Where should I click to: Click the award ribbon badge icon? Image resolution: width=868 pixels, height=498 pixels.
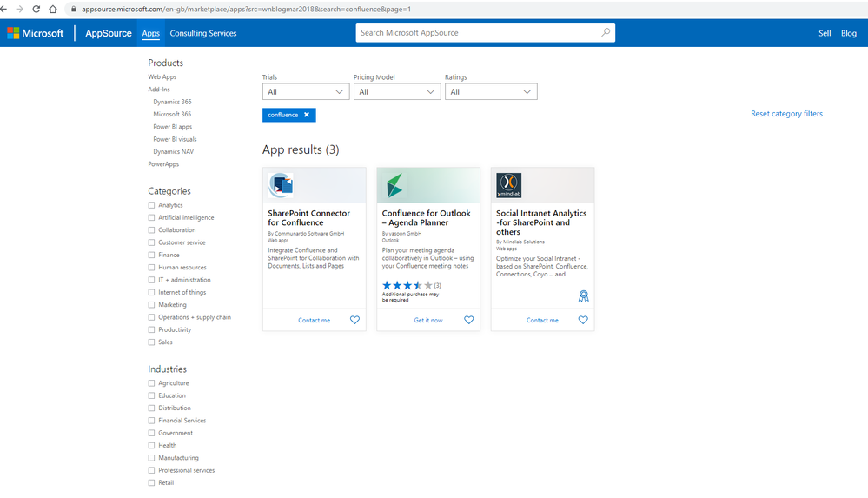(584, 296)
